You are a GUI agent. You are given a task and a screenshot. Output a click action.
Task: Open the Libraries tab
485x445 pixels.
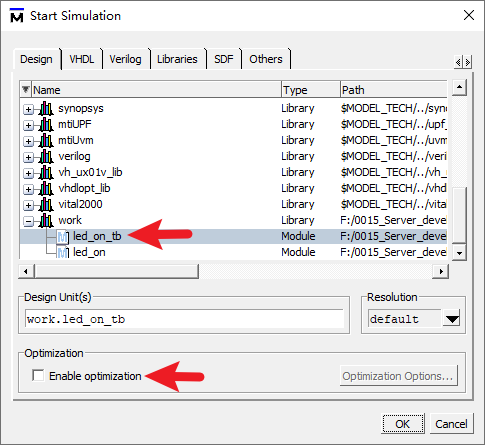pos(177,59)
